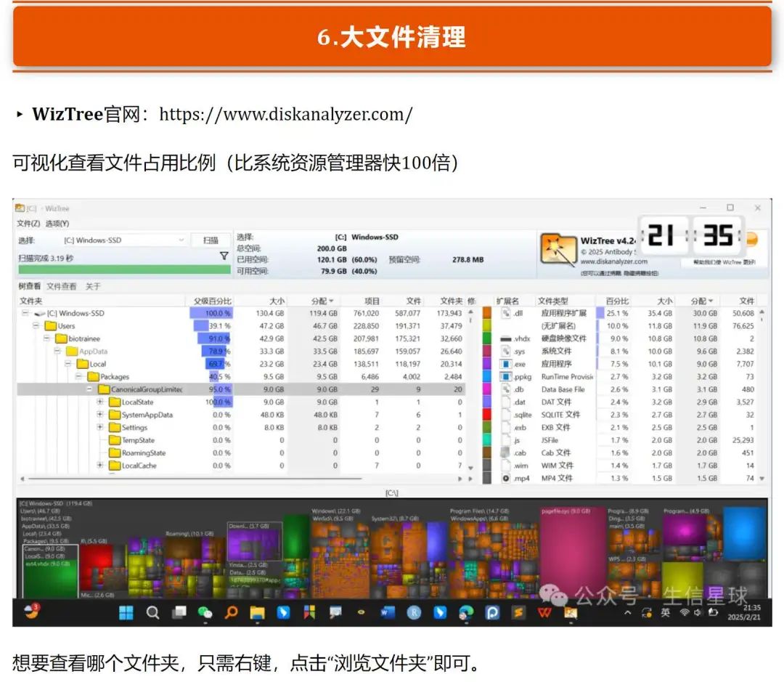Click the Wi-Fi icon in system tray

point(684,613)
